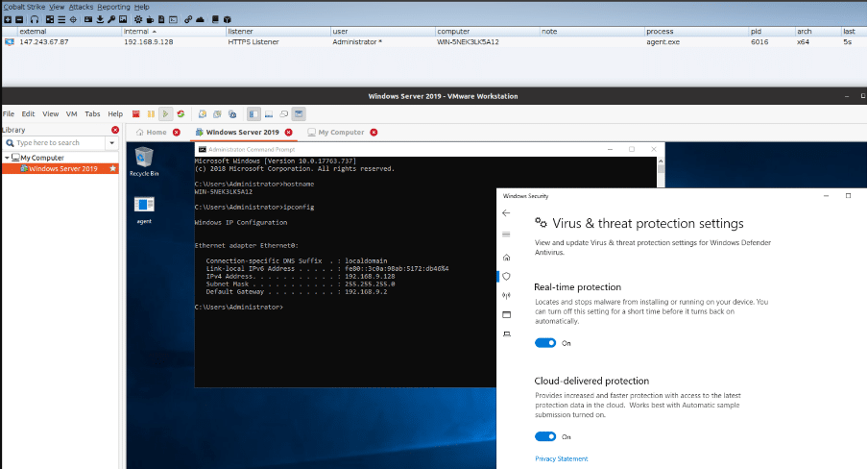Open the Privacy Statement link

pos(561,458)
